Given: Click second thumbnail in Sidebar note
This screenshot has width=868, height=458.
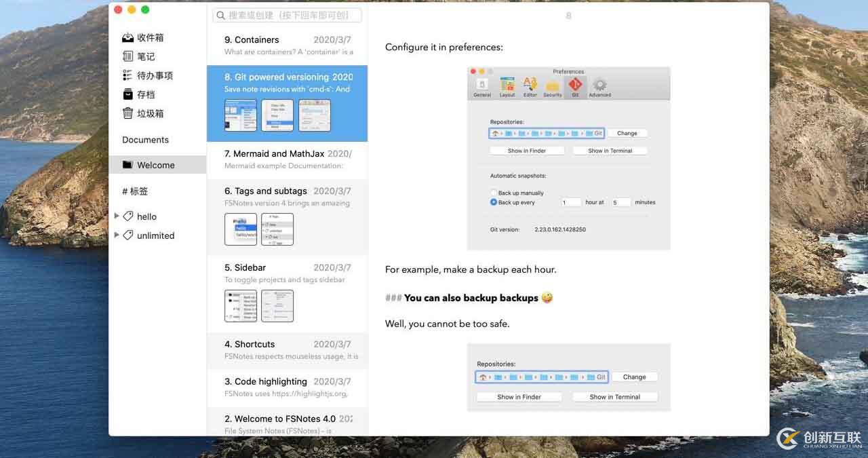Looking at the screenshot, I should pos(277,306).
